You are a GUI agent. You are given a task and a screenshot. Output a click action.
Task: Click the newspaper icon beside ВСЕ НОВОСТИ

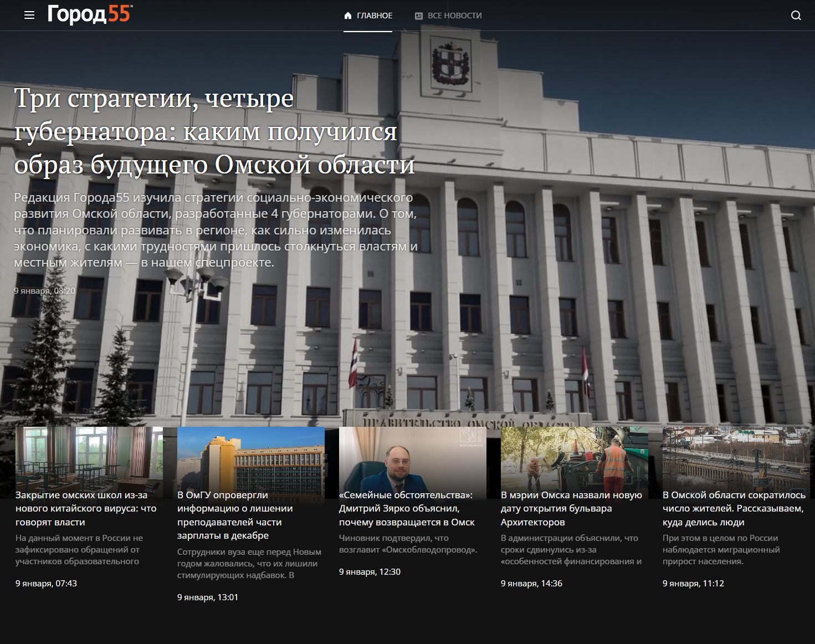(419, 16)
